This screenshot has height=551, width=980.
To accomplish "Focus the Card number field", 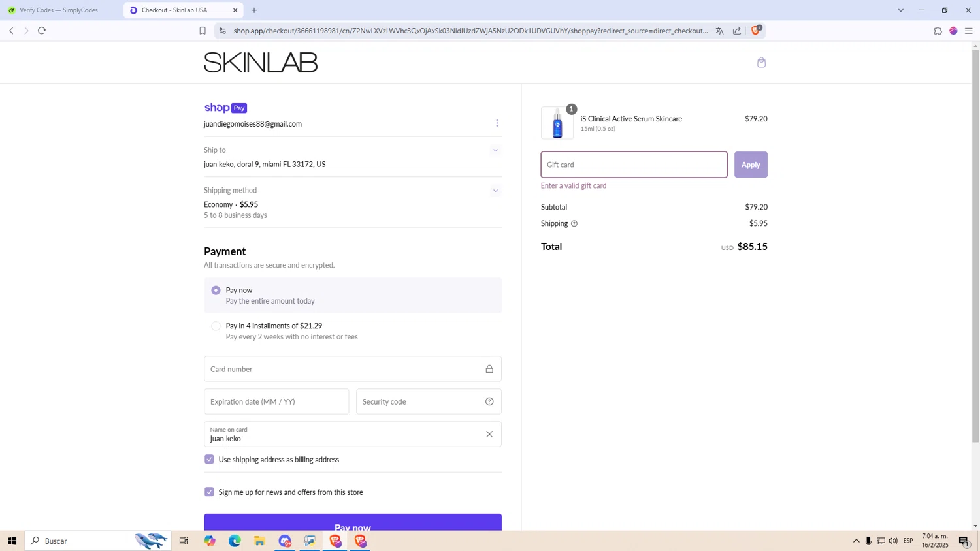I will (353, 369).
